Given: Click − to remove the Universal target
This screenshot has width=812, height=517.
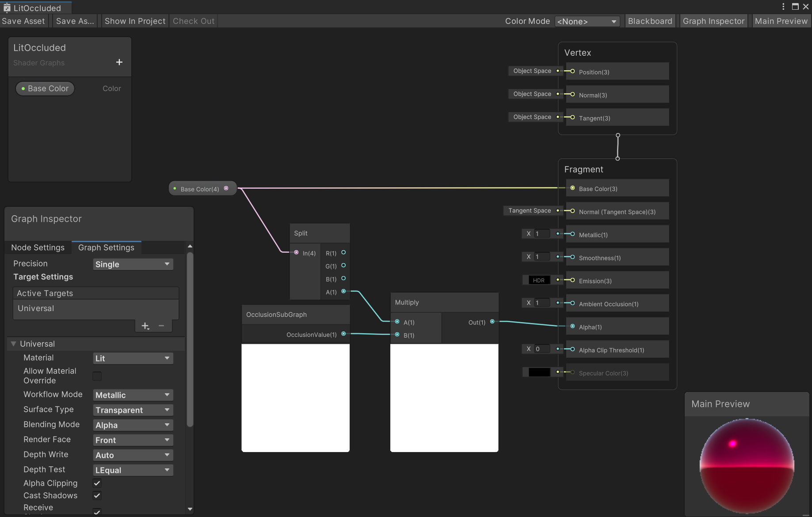Looking at the screenshot, I should (161, 326).
